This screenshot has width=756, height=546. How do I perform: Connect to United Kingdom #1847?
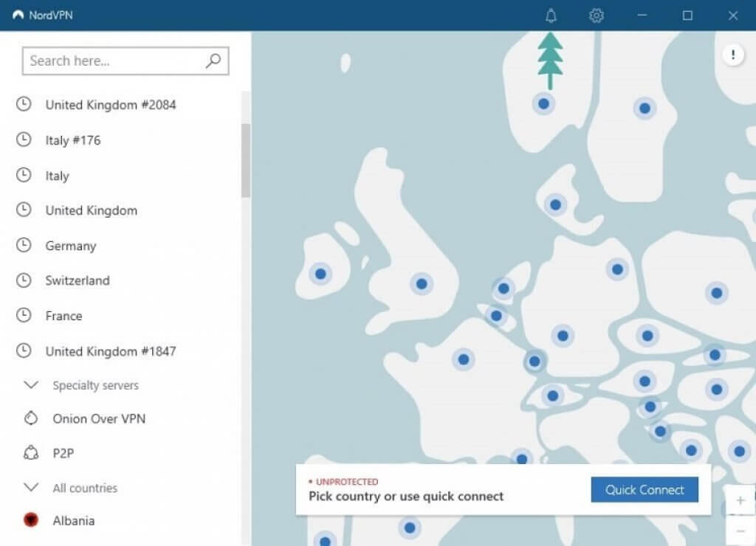click(x=111, y=350)
